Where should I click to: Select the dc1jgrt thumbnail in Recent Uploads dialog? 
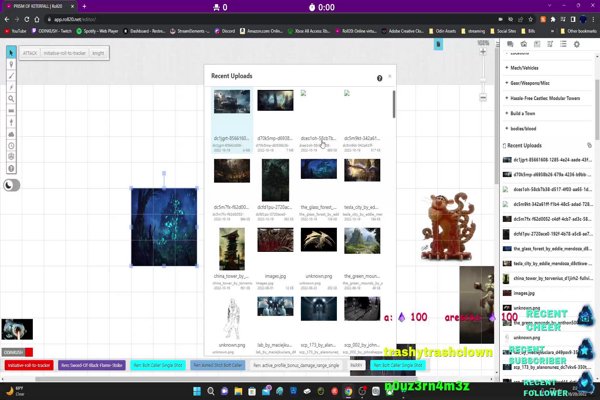(232, 101)
